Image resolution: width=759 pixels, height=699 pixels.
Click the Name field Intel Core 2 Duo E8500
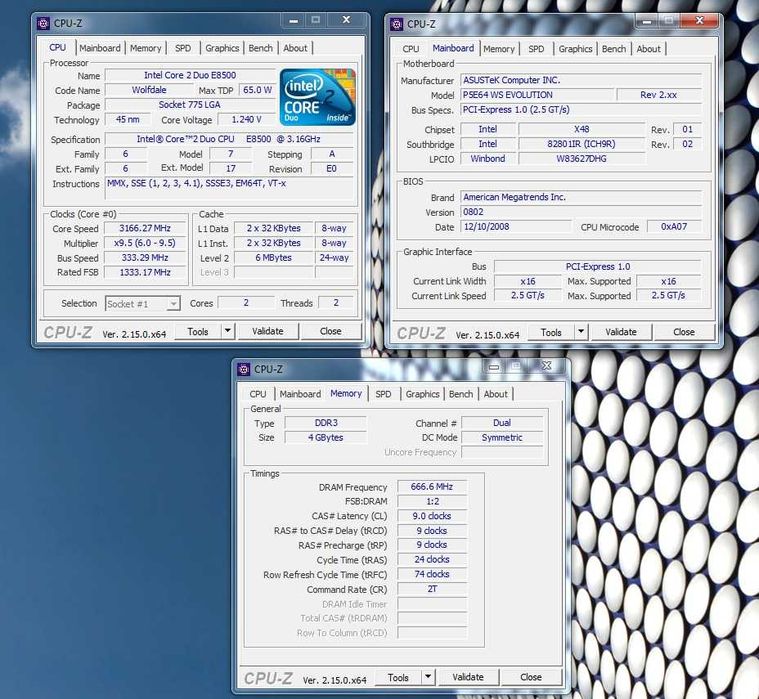click(x=190, y=76)
